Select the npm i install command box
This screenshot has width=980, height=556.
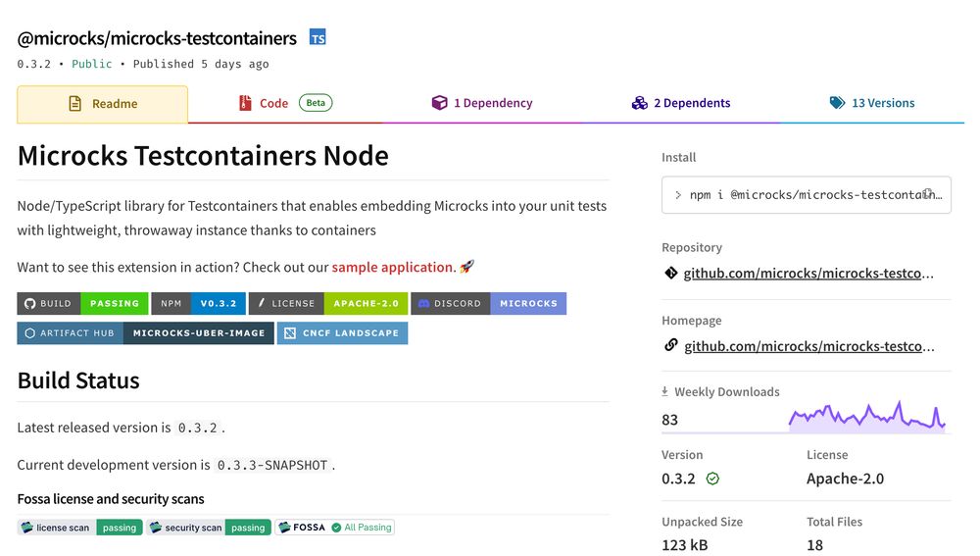(x=807, y=195)
